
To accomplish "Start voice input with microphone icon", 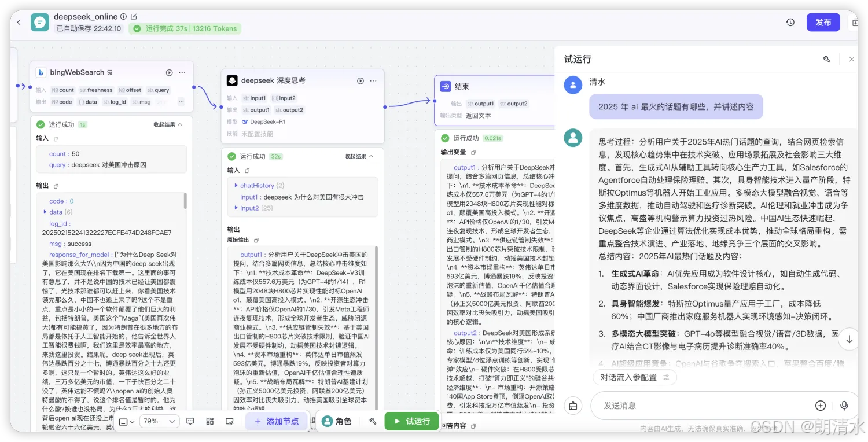I will point(844,406).
